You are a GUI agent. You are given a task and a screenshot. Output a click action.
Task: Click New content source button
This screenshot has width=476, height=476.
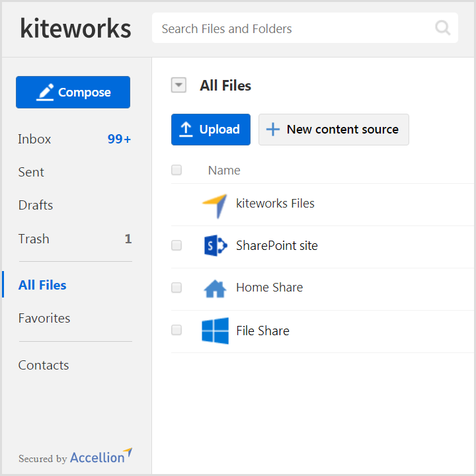[x=334, y=130]
